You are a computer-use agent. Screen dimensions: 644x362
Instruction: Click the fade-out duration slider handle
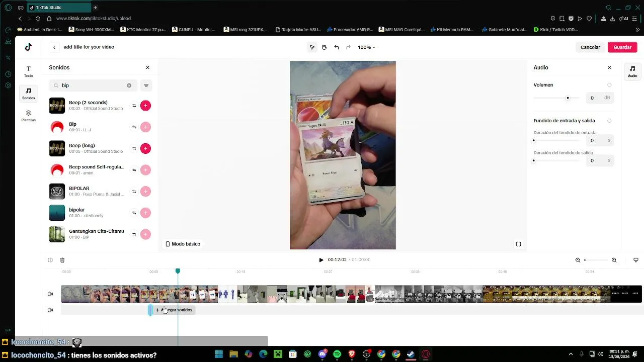click(534, 161)
